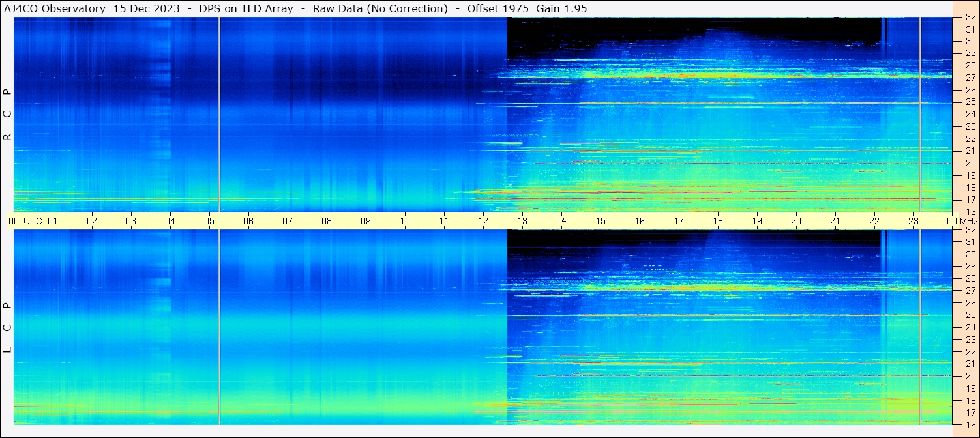Click the 'Gain 1.95' value
The width and height of the screenshot is (980, 438).
[x=561, y=8]
